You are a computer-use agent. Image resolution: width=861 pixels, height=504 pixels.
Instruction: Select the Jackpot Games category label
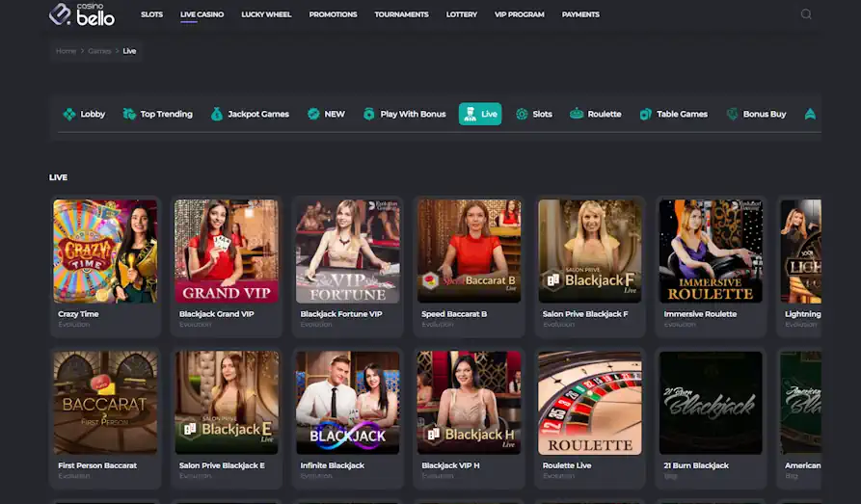258,115
